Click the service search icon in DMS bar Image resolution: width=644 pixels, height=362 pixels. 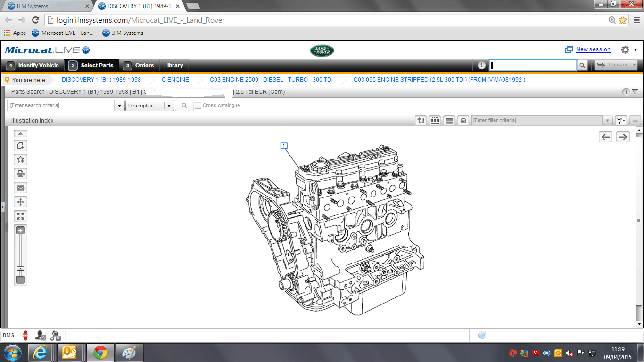[55, 336]
